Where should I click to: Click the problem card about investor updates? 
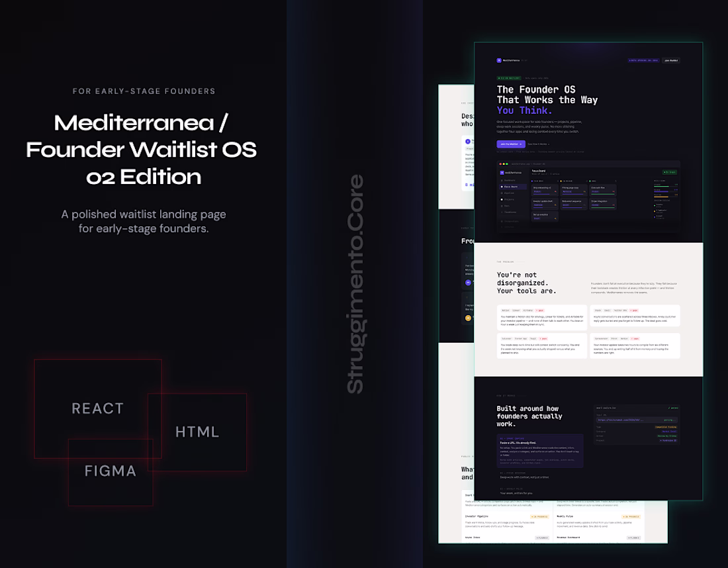point(635,346)
